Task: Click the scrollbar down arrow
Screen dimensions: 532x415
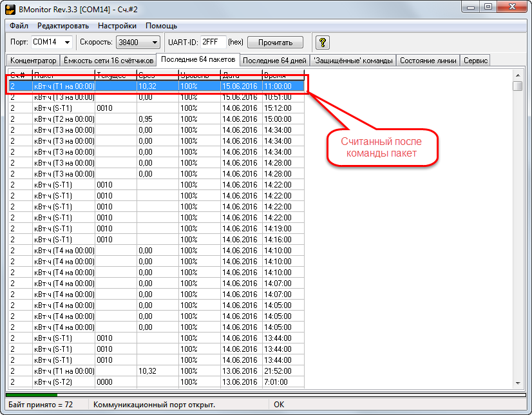Action: (518, 383)
